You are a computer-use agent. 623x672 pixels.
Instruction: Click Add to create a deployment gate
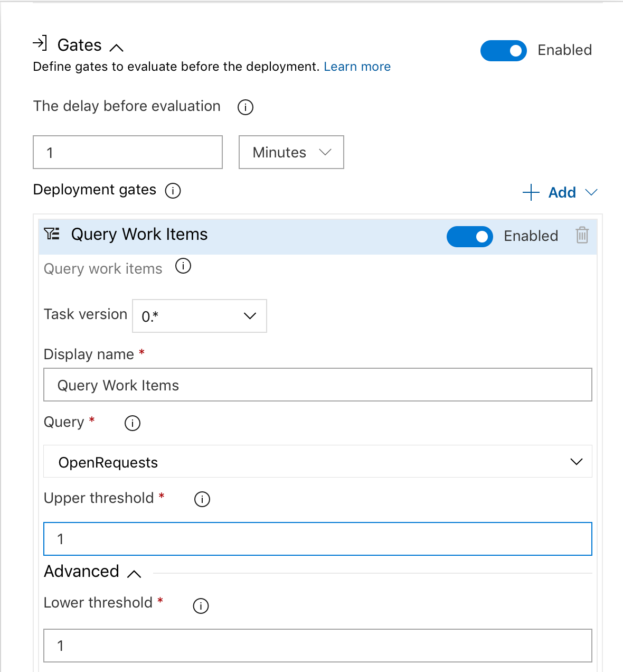coord(552,192)
